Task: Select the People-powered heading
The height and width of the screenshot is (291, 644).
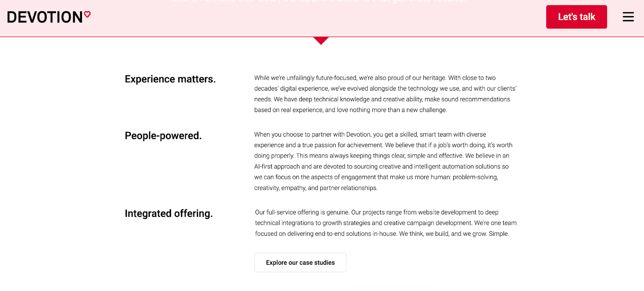Action: click(x=163, y=136)
